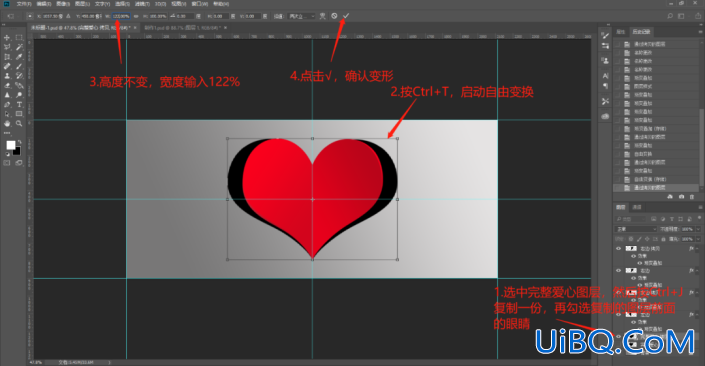Click the foreground white color swatch
Viewport: 705px width, 366px height.
point(10,144)
